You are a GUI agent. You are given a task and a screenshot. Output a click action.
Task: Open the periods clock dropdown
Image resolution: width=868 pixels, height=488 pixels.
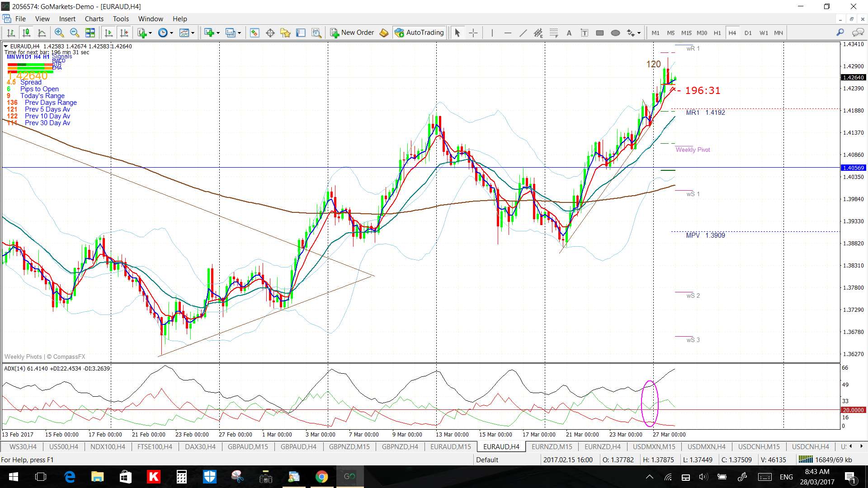click(165, 33)
